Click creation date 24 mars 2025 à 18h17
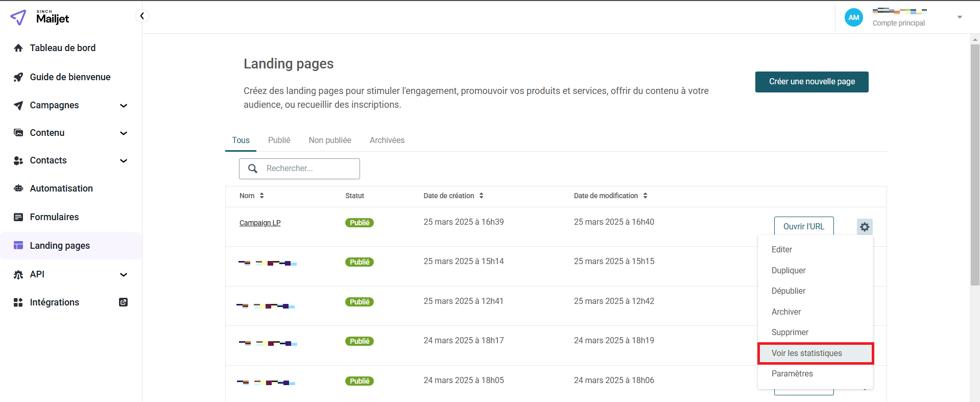Viewport: 980px width, 402px height. [x=464, y=341]
